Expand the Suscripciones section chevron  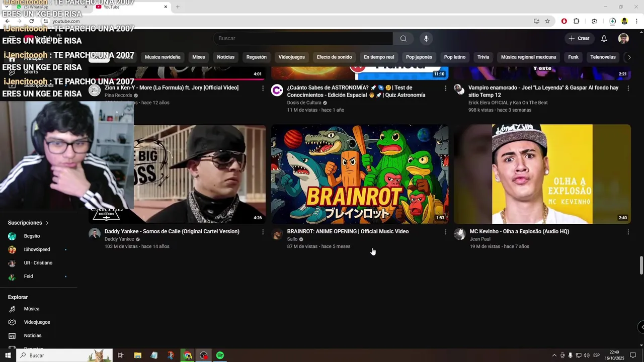[x=47, y=223]
